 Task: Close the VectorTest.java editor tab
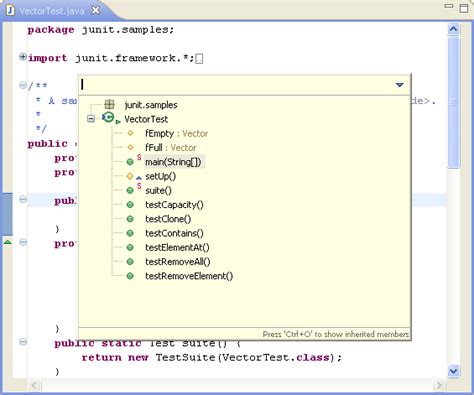[x=96, y=10]
